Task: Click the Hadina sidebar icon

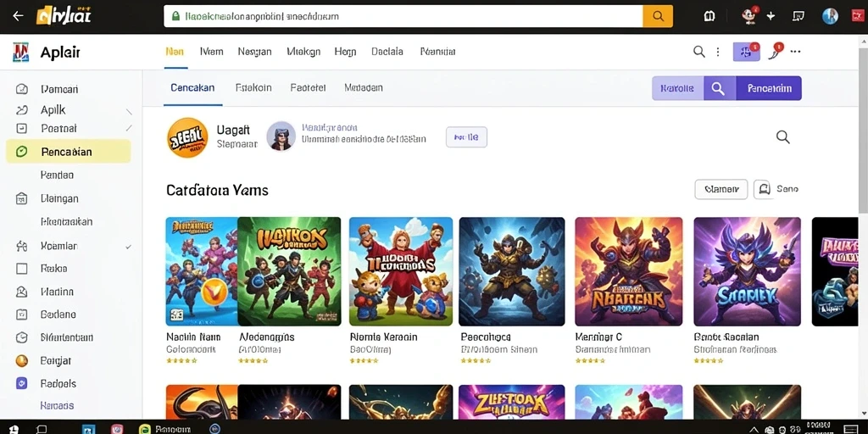Action: (x=21, y=292)
